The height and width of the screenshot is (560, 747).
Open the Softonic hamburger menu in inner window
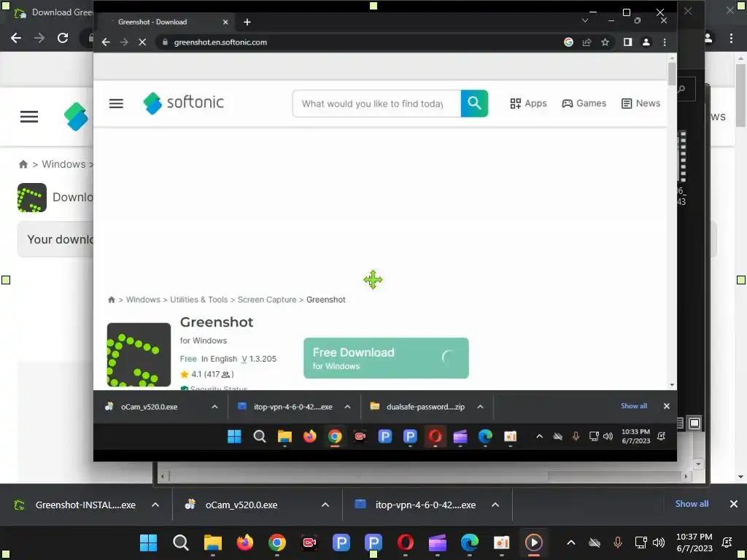click(116, 104)
